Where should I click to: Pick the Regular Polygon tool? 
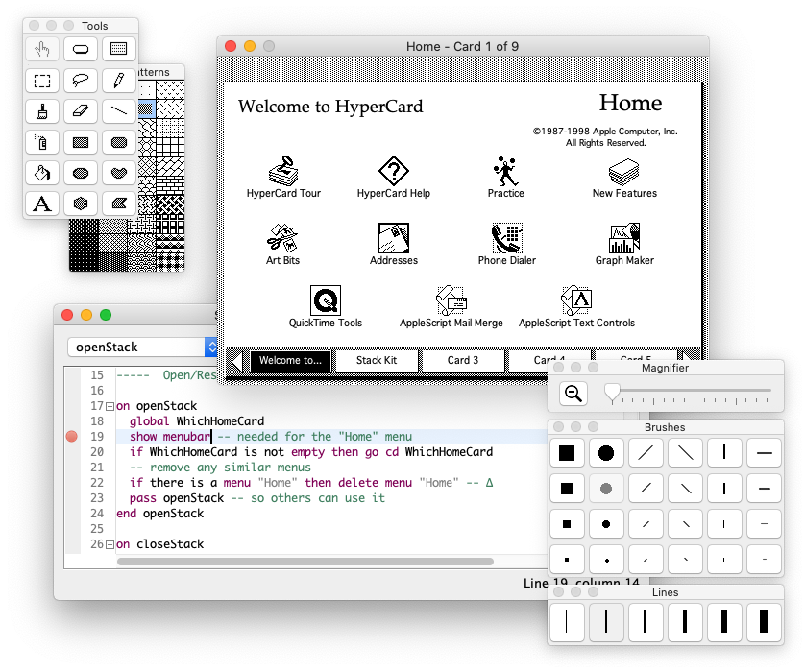[81, 204]
